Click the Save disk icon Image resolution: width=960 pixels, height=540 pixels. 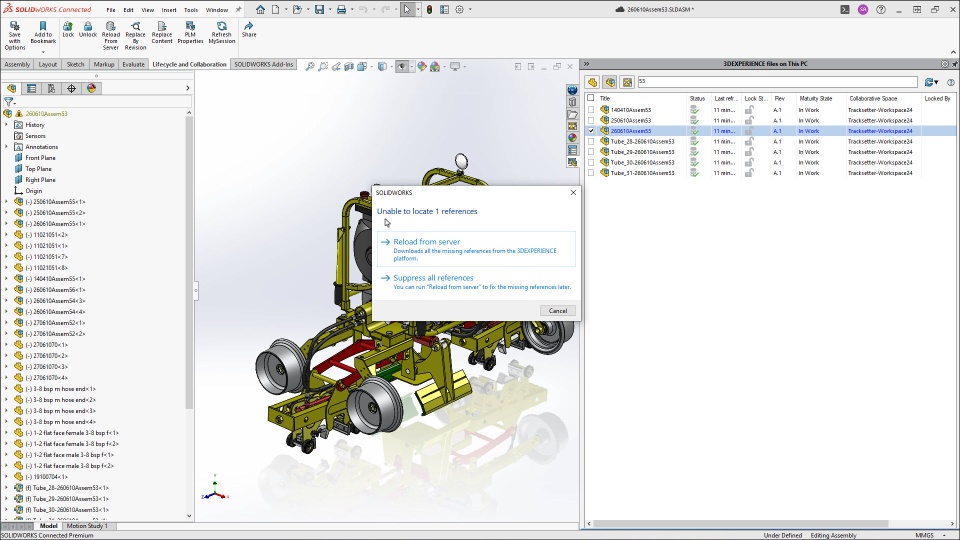[319, 9]
